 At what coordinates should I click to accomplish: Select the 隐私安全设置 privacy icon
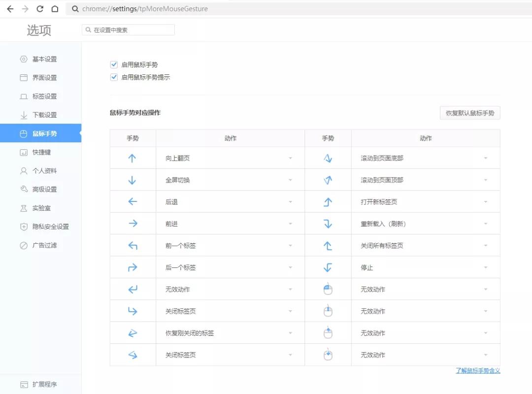point(24,227)
